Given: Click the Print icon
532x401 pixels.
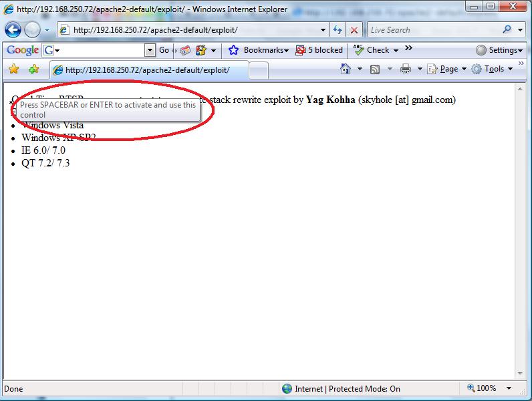Looking at the screenshot, I should 406,70.
